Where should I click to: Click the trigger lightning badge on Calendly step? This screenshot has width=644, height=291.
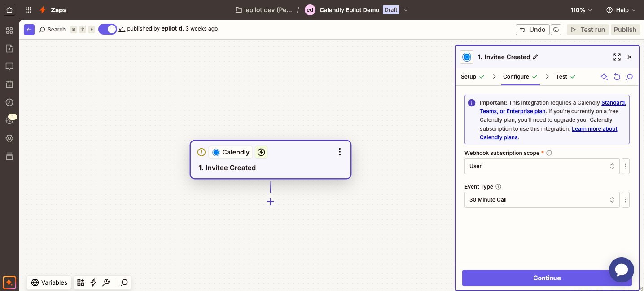pyautogui.click(x=261, y=152)
